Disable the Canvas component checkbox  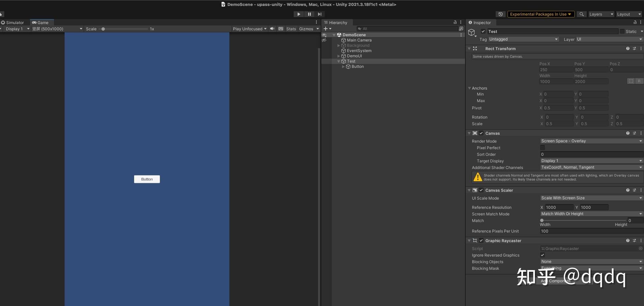481,133
